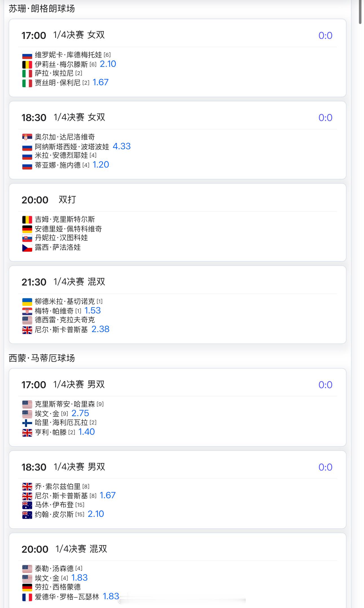Click Belgian flag next to 伊莉丝·梅尔滕斯
The image size is (364, 608).
[x=27, y=65]
